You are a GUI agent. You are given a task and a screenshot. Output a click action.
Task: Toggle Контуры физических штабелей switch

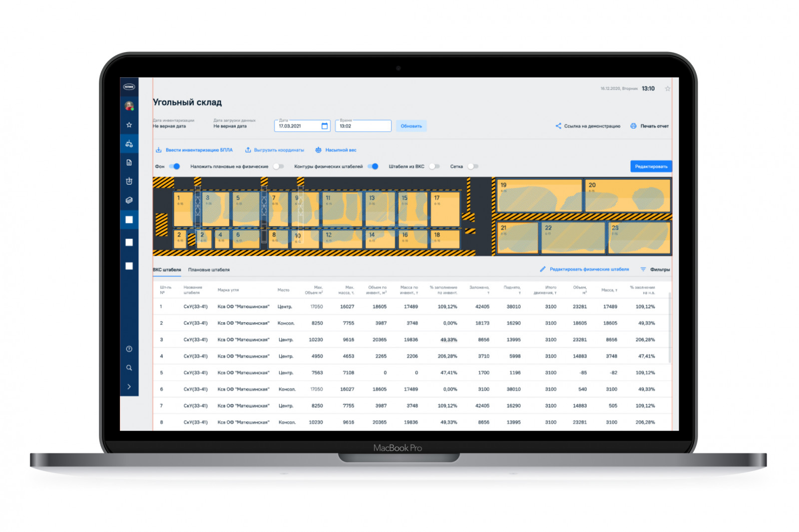tap(373, 166)
